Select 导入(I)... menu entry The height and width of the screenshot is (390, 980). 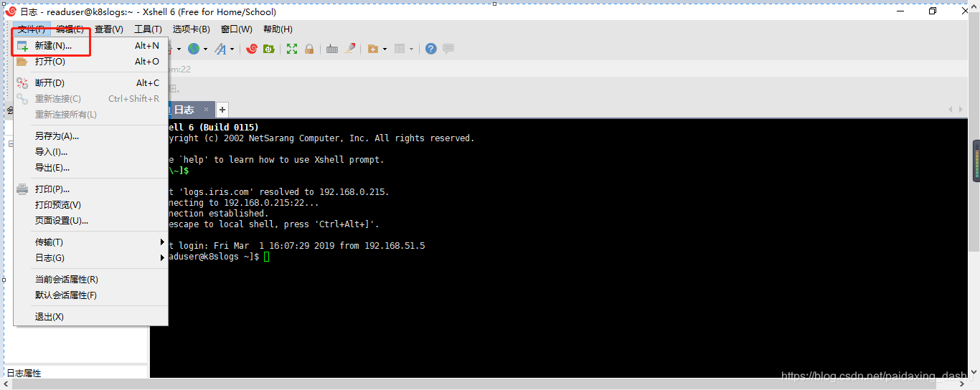pyautogui.click(x=90, y=152)
